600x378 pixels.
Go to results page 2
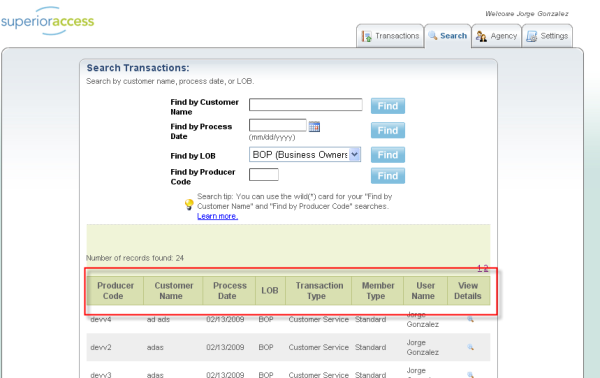(x=486, y=269)
